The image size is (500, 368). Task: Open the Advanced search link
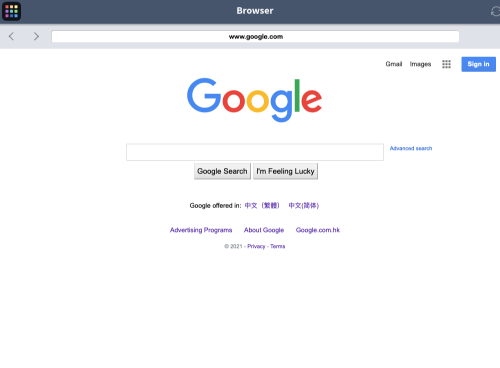(x=411, y=148)
